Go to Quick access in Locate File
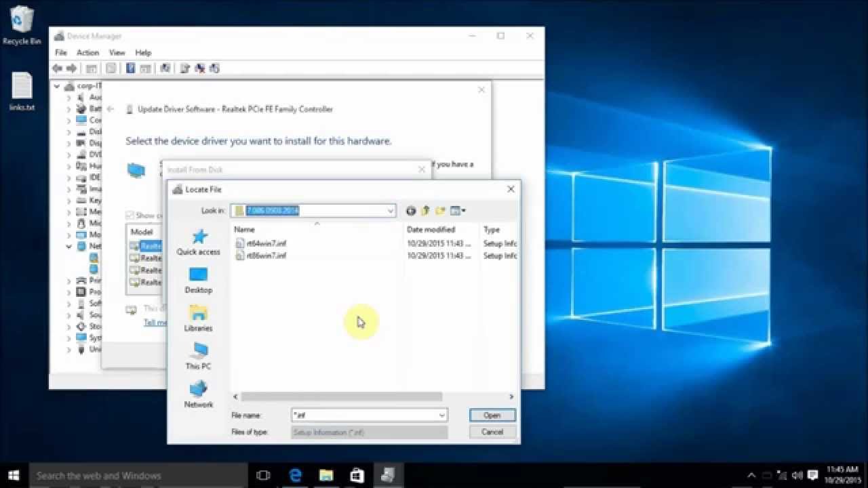Viewport: 868px width, 488px height. click(x=198, y=242)
